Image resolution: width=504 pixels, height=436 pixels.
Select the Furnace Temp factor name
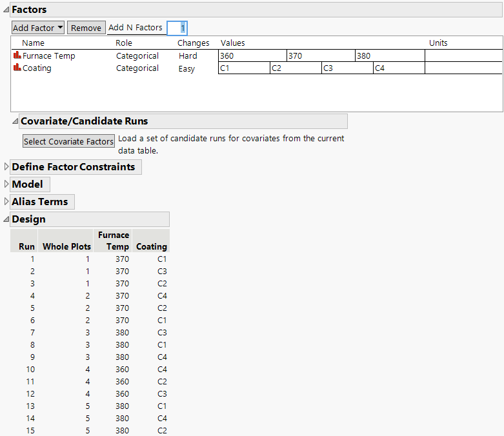(x=48, y=55)
